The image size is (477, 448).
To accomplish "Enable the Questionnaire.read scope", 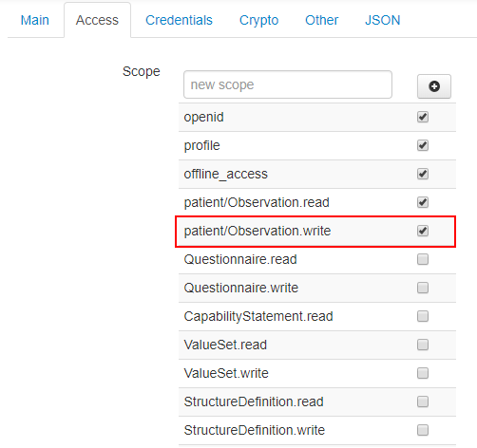I will [423, 259].
